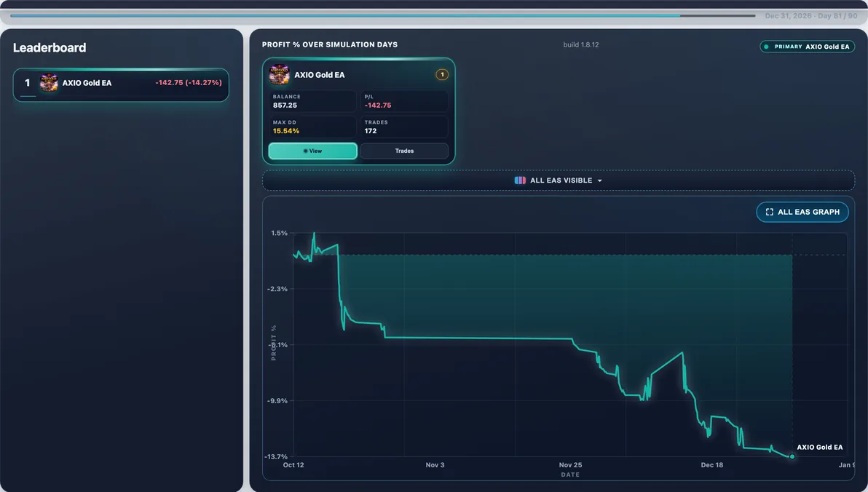The image size is (868, 492).
Task: Click the rank 1 badge on card
Action: pos(442,74)
